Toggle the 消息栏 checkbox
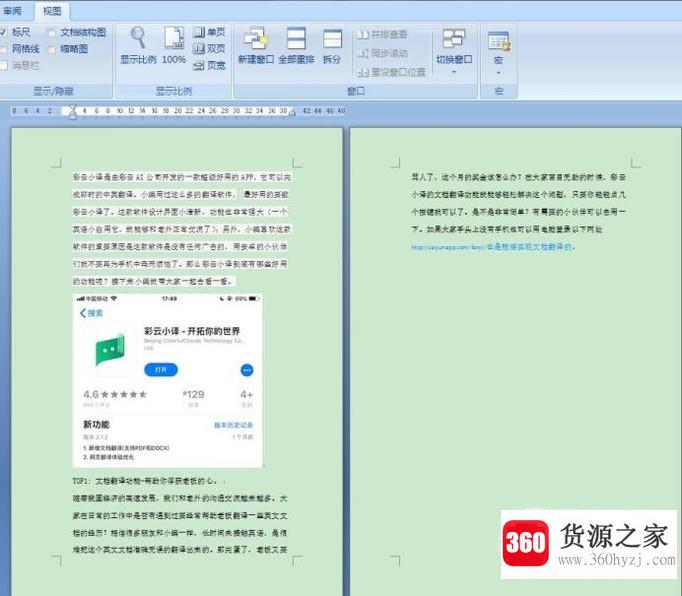Image resolution: width=682 pixels, height=596 pixels. click(x=3, y=66)
